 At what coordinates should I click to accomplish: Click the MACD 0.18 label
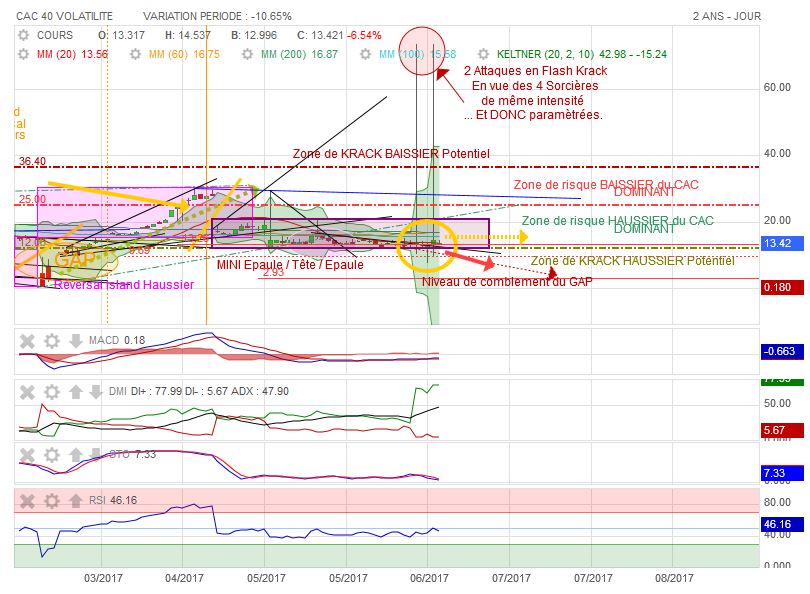[x=117, y=340]
